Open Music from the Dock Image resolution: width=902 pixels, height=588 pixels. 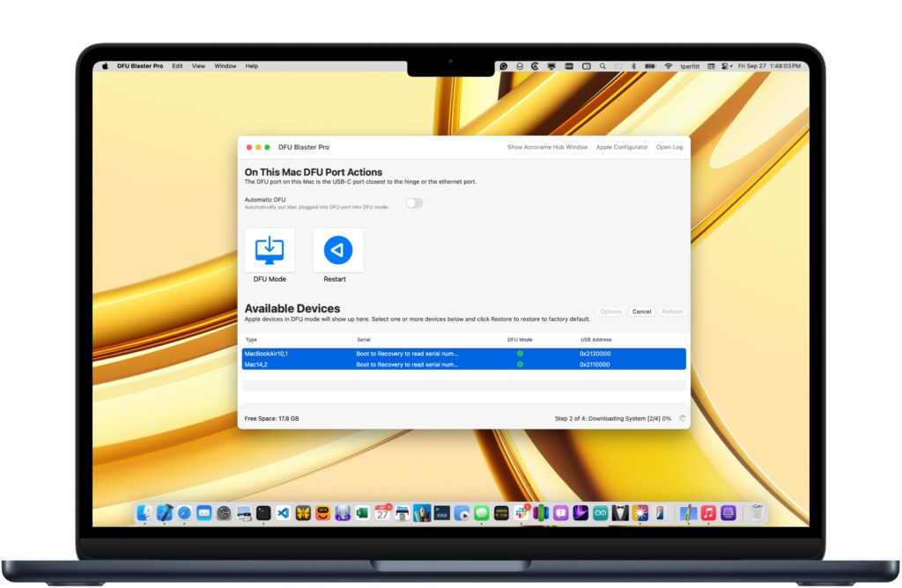(x=709, y=512)
